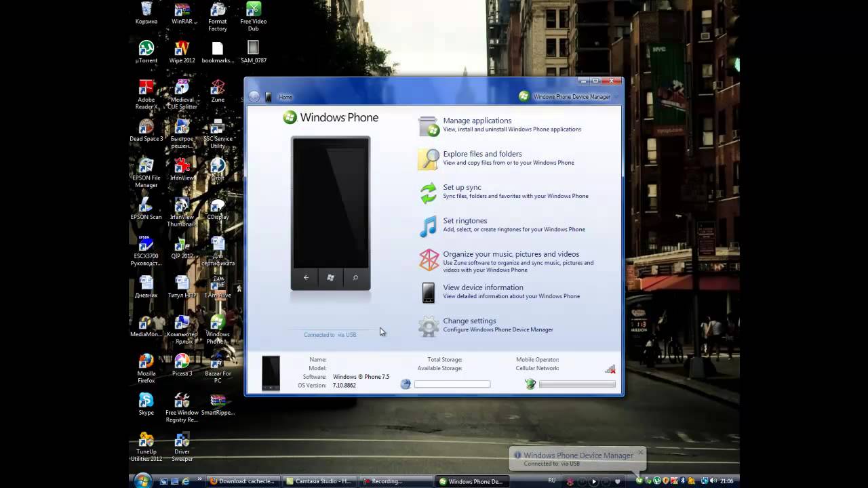868x488 pixels.
Task: Switch to Windows Phone De... taskbar button
Action: click(x=472, y=481)
